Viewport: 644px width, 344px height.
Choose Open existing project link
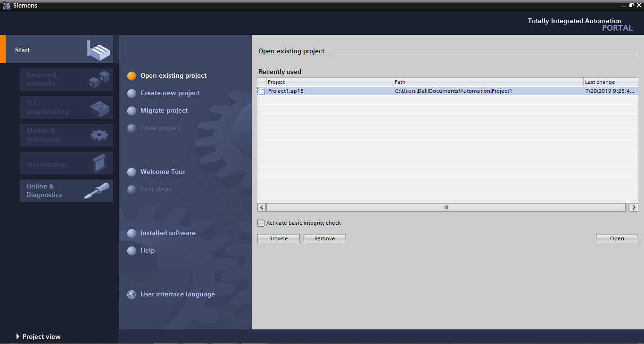click(x=173, y=75)
